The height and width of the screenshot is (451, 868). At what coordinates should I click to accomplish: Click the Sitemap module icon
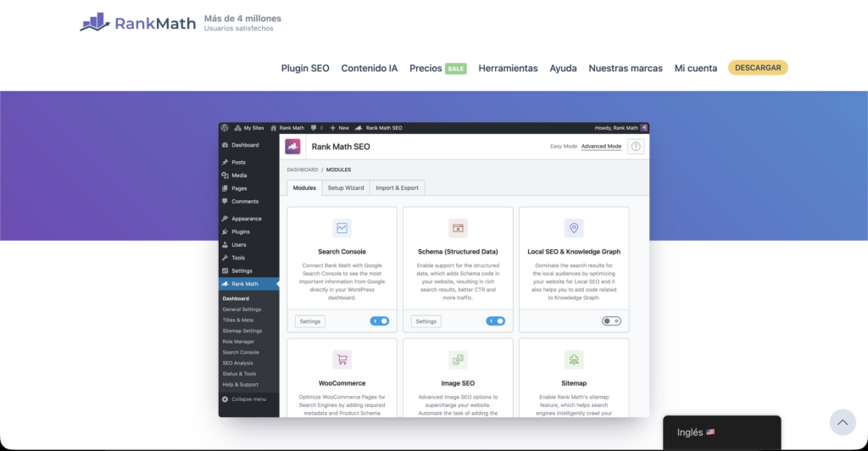click(x=574, y=359)
